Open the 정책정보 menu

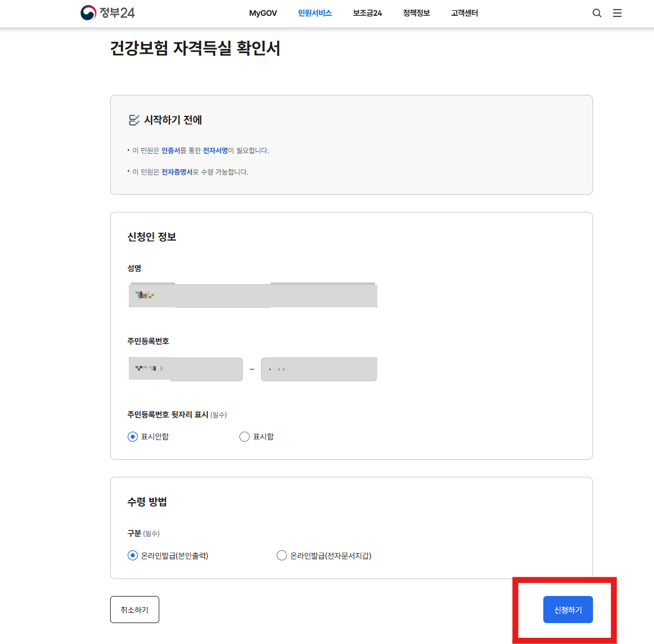click(416, 13)
